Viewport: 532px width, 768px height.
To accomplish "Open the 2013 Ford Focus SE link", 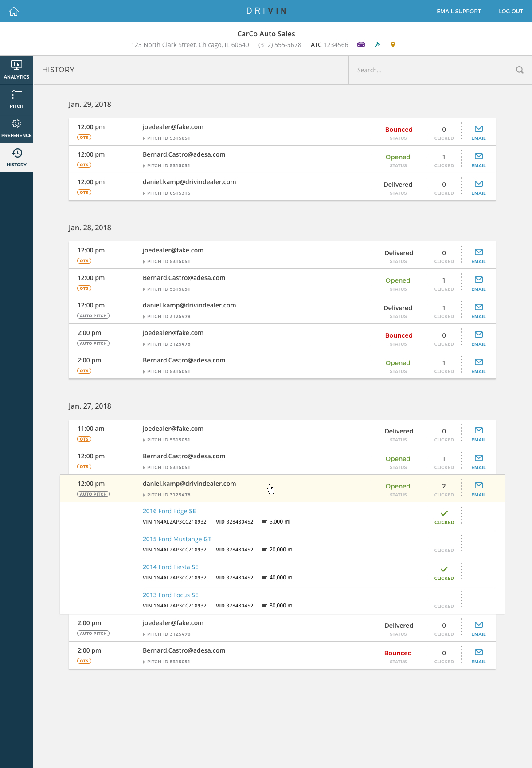I will (170, 595).
